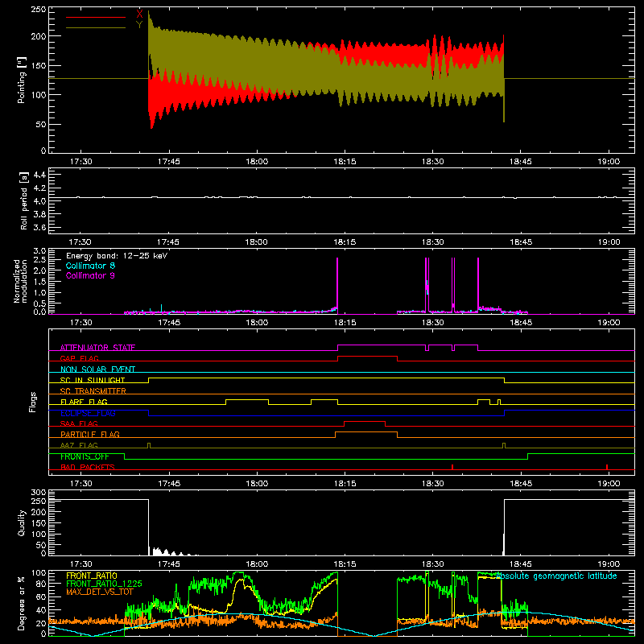Select the 'Energy band: 12-25 keV' label

(117, 256)
